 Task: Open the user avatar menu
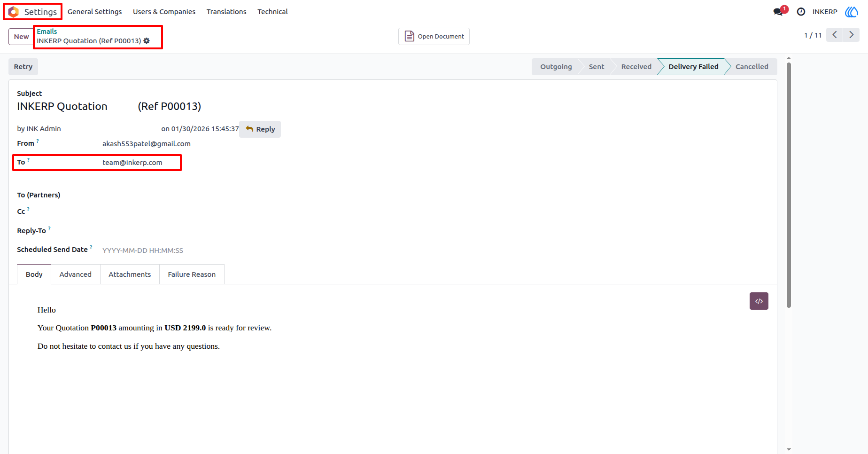tap(852, 12)
